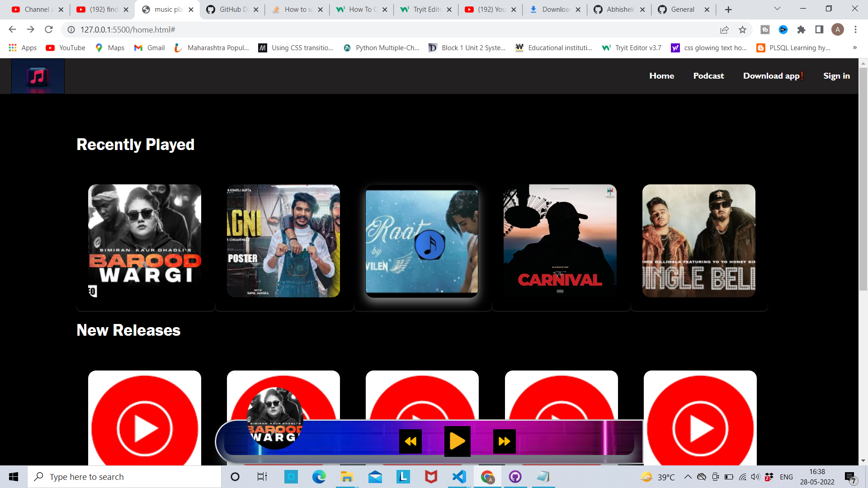Click the Download app link
Image resolution: width=868 pixels, height=488 pixels.
click(773, 76)
